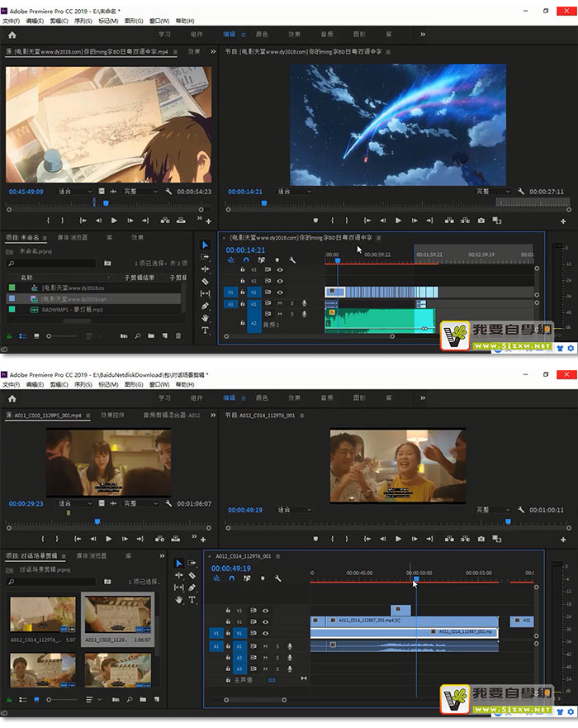This screenshot has height=728, width=578.
Task: Select the Hand tool in the 未命名 window
Action: tap(205, 318)
